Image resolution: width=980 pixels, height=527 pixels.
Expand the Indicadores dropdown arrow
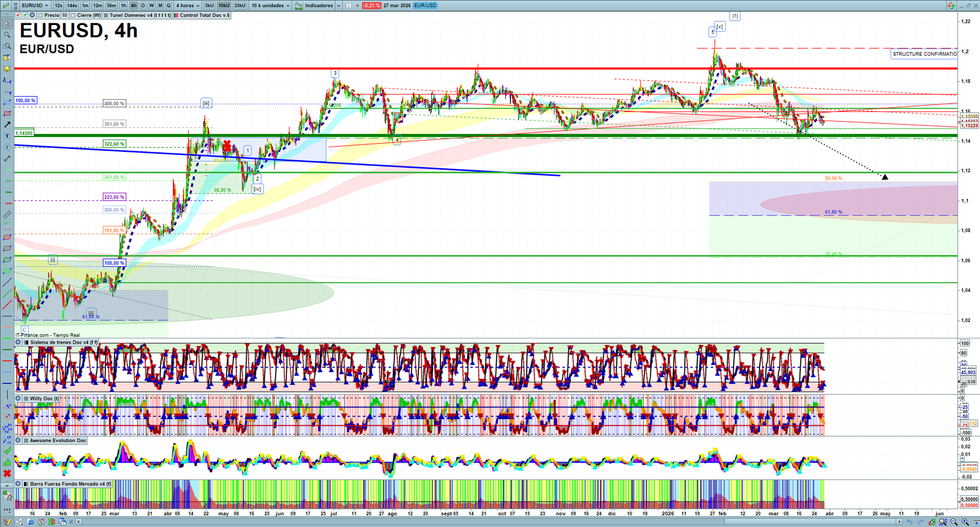(x=338, y=6)
